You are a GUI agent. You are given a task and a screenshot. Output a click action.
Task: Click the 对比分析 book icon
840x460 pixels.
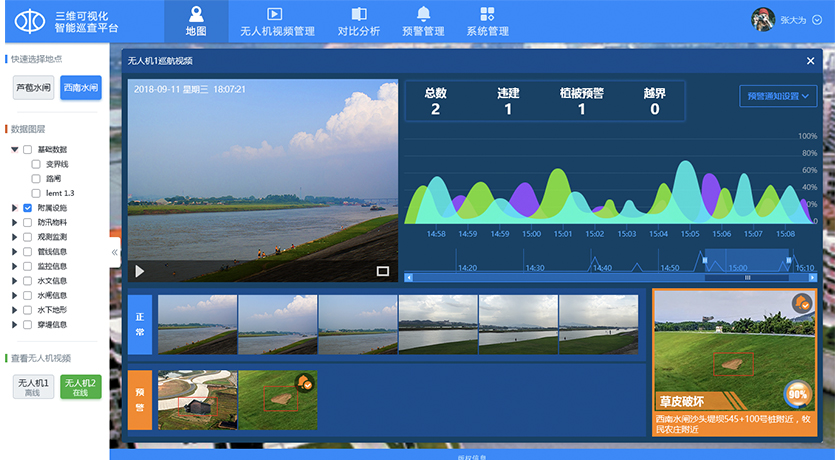pyautogui.click(x=359, y=14)
